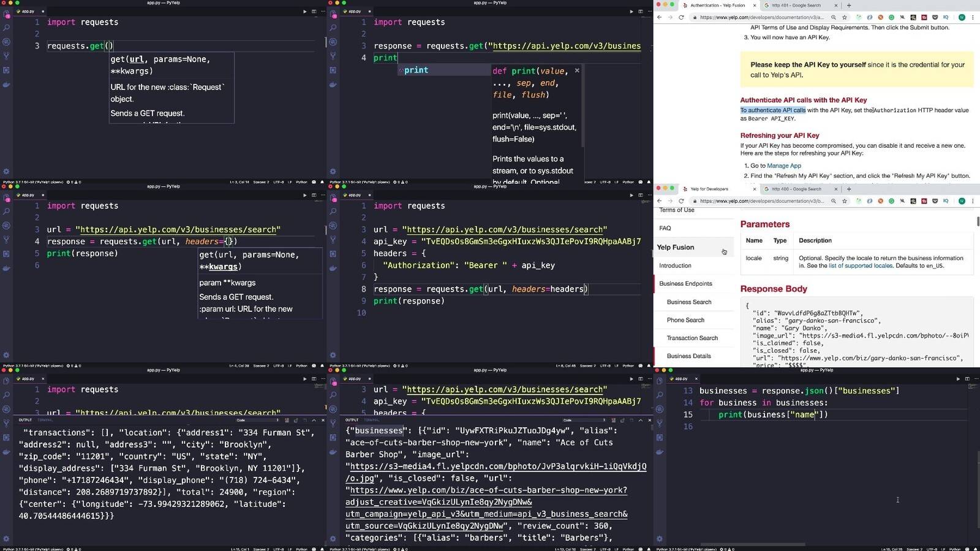The width and height of the screenshot is (980, 551).
Task: Open settings gear in editor containing only requests.get()
Action: pyautogui.click(x=6, y=172)
